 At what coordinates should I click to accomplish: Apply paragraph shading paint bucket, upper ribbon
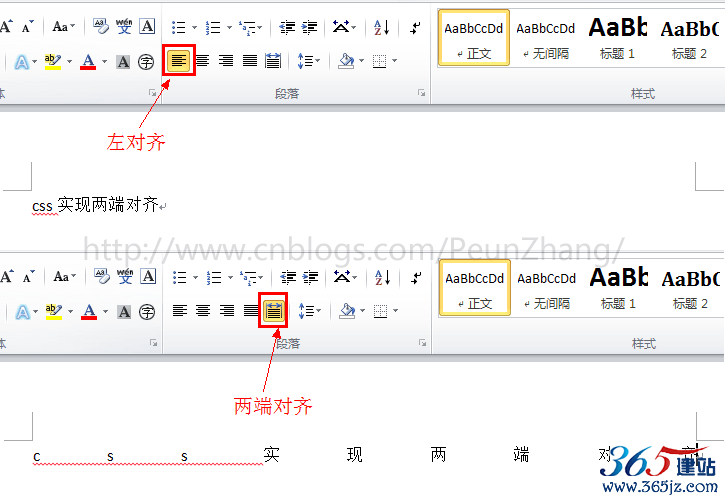pyautogui.click(x=347, y=61)
